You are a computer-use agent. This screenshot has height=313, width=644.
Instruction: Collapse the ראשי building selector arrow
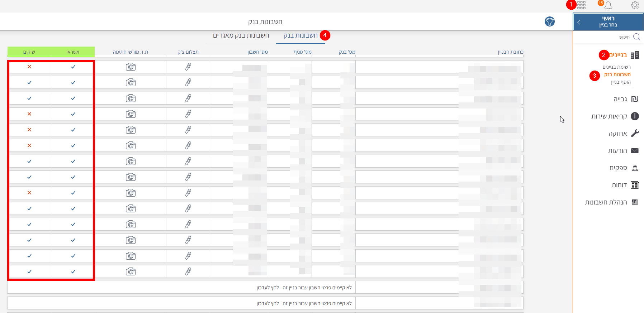click(579, 22)
